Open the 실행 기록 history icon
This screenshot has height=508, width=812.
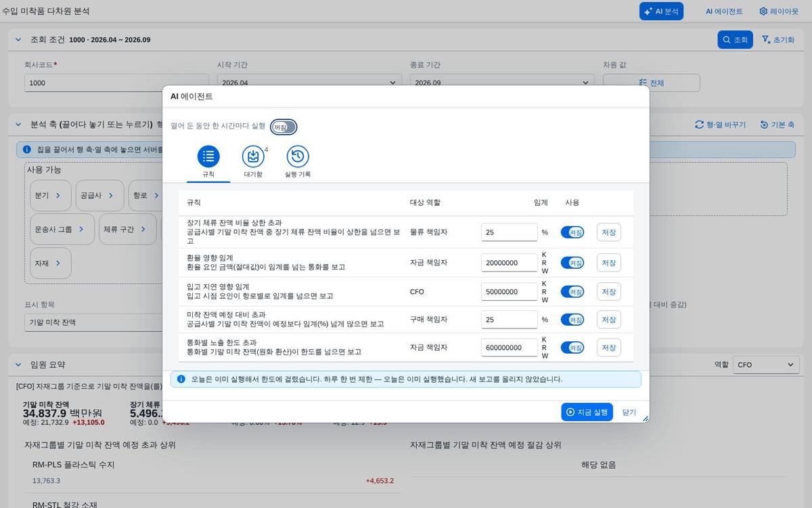(298, 156)
